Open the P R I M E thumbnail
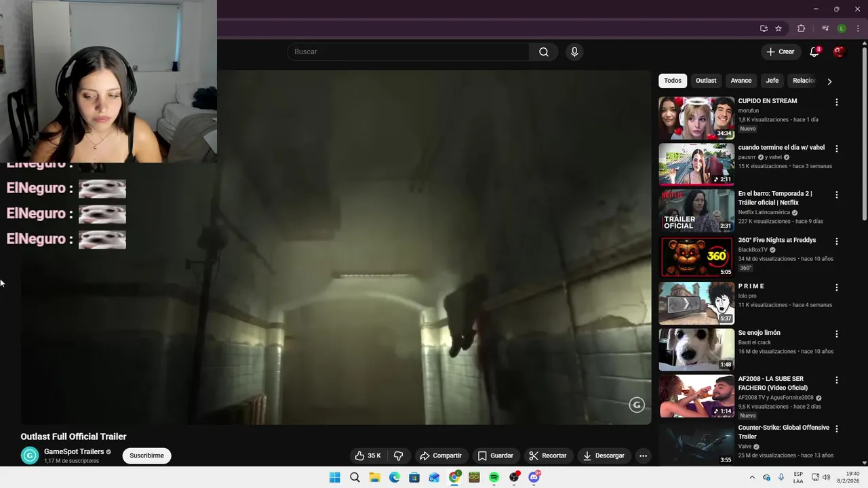Image resolution: width=868 pixels, height=488 pixels. (696, 303)
